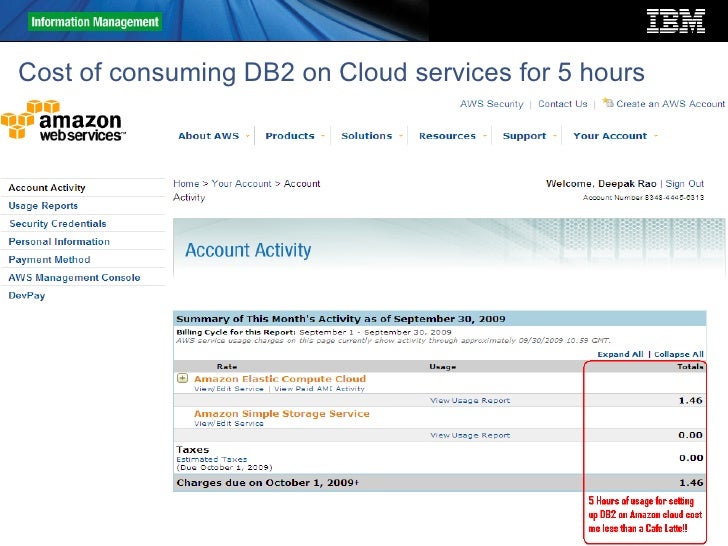
Task: Open the Amazon Simple Storage Service heading
Action: click(x=282, y=413)
